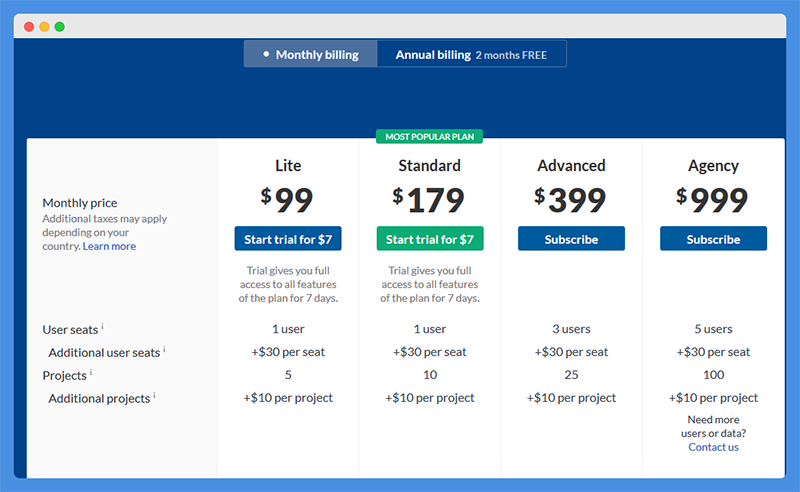Click the green window maximize dot
This screenshot has height=492, width=800.
pyautogui.click(x=60, y=27)
